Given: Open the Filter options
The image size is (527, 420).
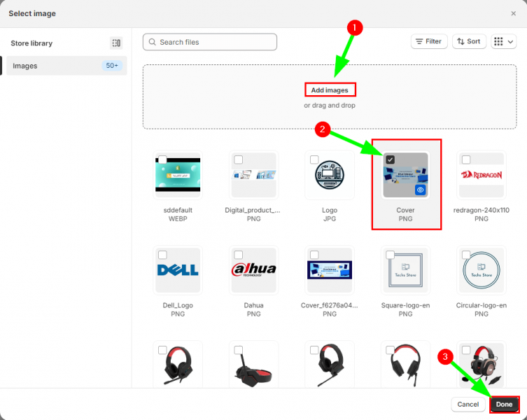Looking at the screenshot, I should click(x=428, y=42).
